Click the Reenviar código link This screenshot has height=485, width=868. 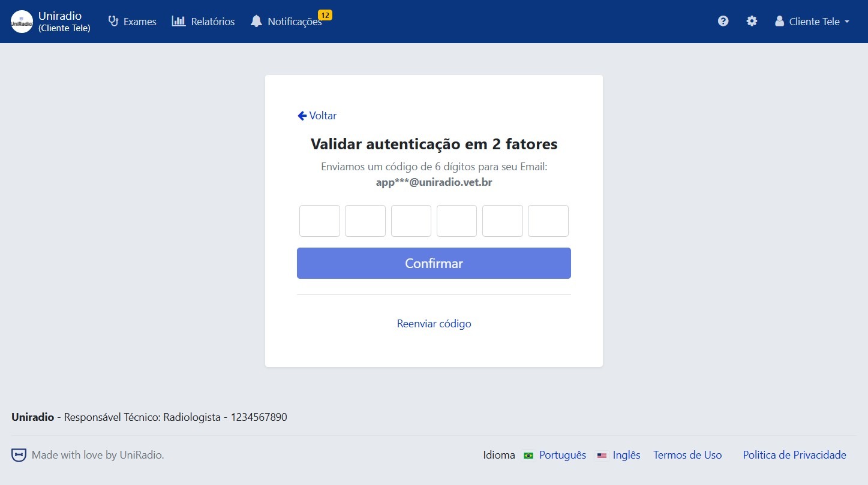pos(434,323)
